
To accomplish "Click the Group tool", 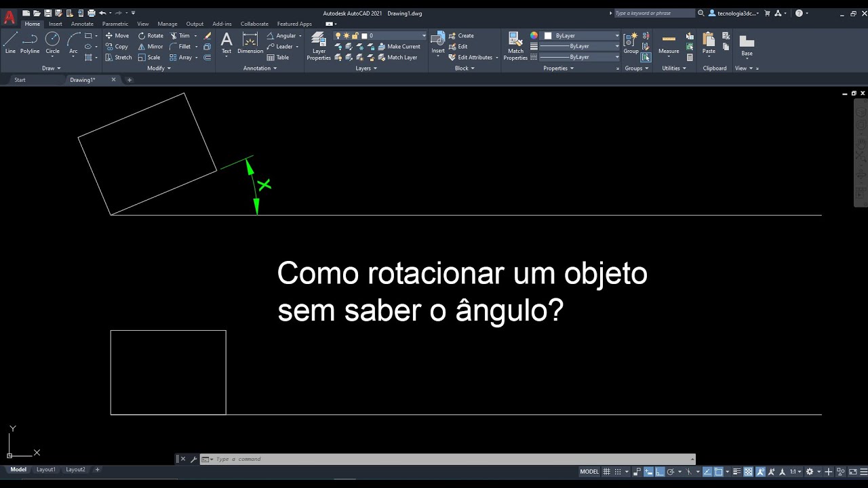I will 631,43.
